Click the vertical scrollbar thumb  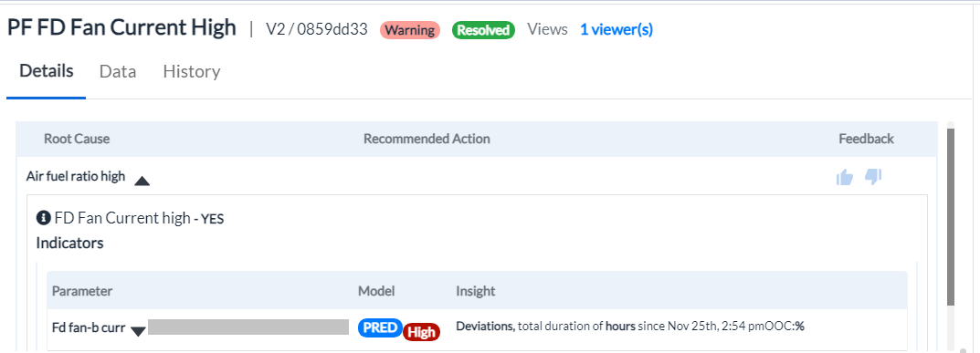952,217
